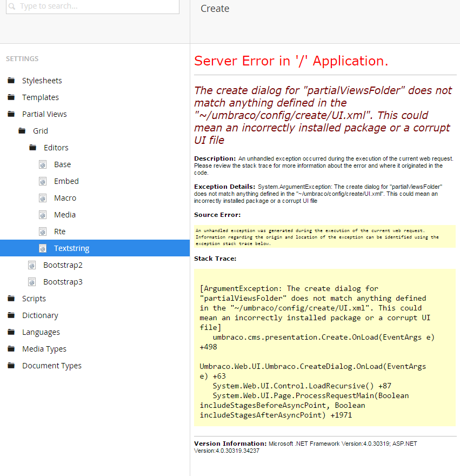Open the Rte partial view
The height and width of the screenshot is (476, 460).
59,232
